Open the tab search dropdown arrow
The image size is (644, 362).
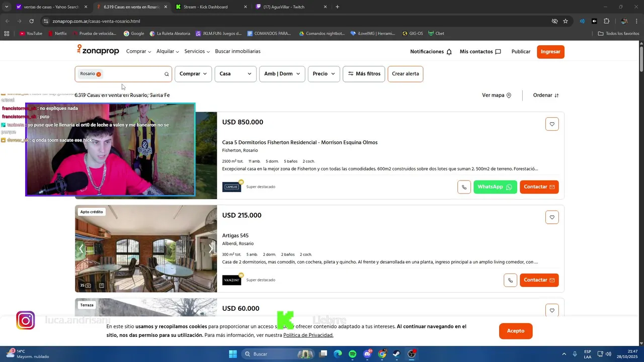(x=7, y=7)
